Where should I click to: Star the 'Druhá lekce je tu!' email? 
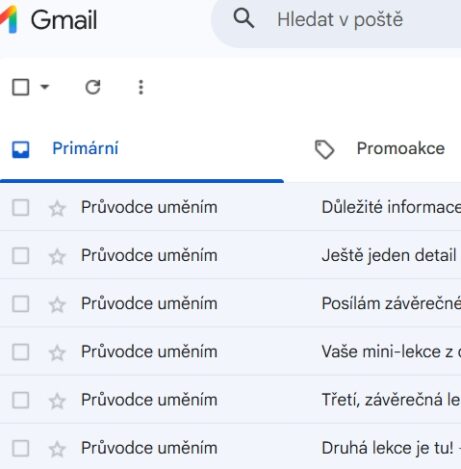point(57,449)
